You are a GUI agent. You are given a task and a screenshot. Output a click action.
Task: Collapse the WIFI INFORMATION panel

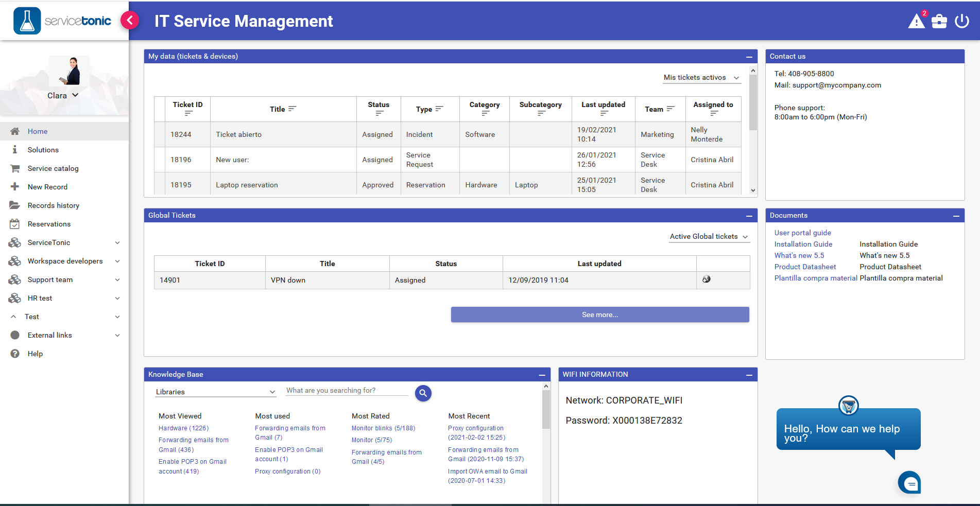pyautogui.click(x=749, y=375)
